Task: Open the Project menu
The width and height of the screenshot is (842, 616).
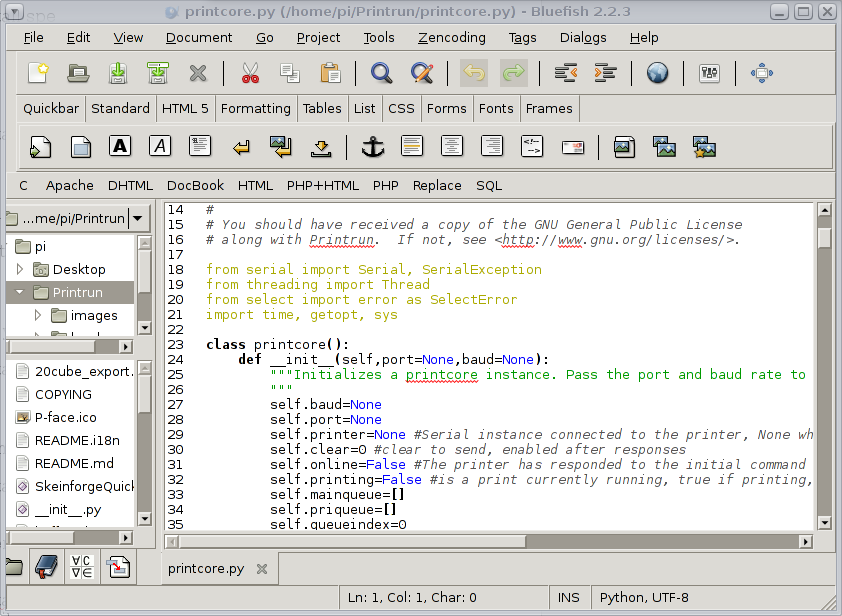Action: click(318, 38)
